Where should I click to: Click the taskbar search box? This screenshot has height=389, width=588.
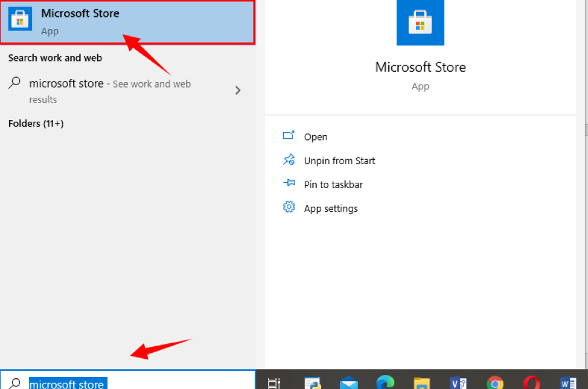pyautogui.click(x=127, y=380)
